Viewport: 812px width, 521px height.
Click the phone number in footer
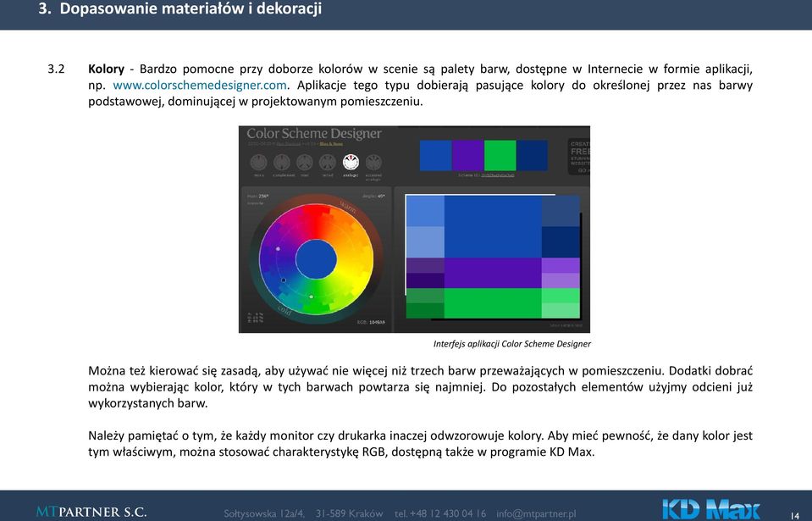pos(440,513)
